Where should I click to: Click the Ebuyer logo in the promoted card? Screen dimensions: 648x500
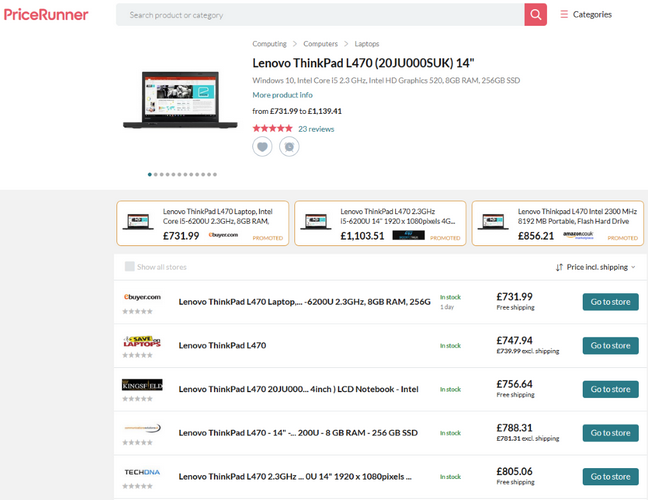[x=224, y=235]
